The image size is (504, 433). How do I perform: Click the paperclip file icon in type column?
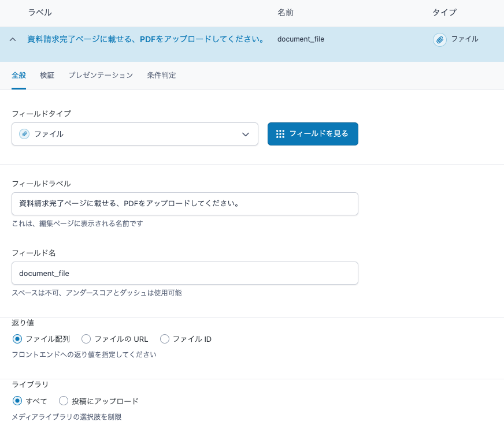pos(439,40)
